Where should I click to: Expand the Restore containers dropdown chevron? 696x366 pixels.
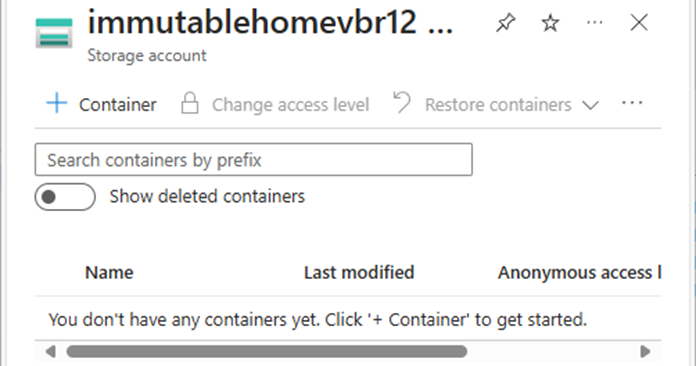click(590, 106)
